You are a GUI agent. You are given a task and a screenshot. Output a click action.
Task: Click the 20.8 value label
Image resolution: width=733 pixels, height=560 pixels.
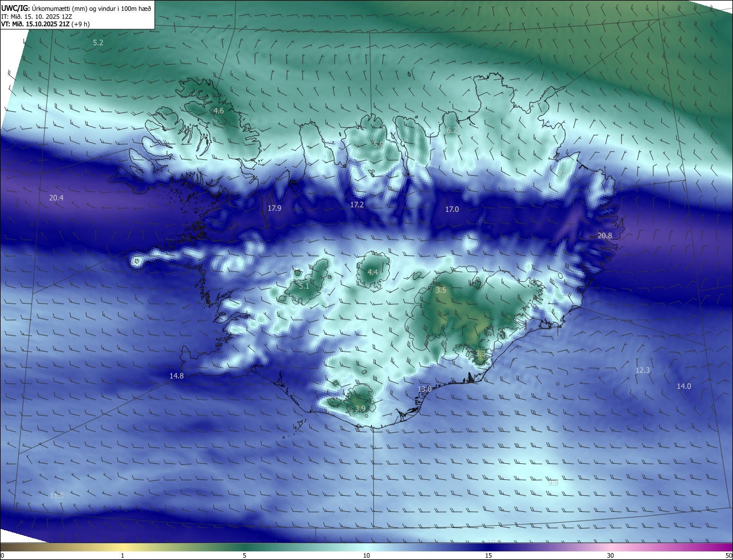click(605, 235)
